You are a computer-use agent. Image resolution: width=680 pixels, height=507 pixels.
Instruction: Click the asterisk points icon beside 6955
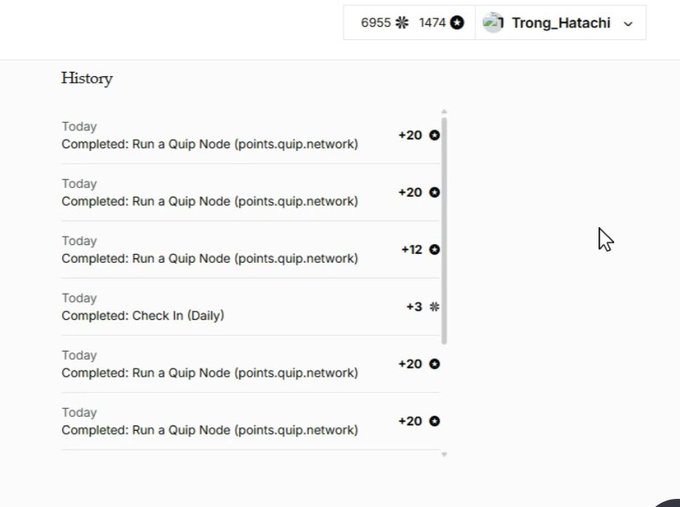click(x=402, y=23)
